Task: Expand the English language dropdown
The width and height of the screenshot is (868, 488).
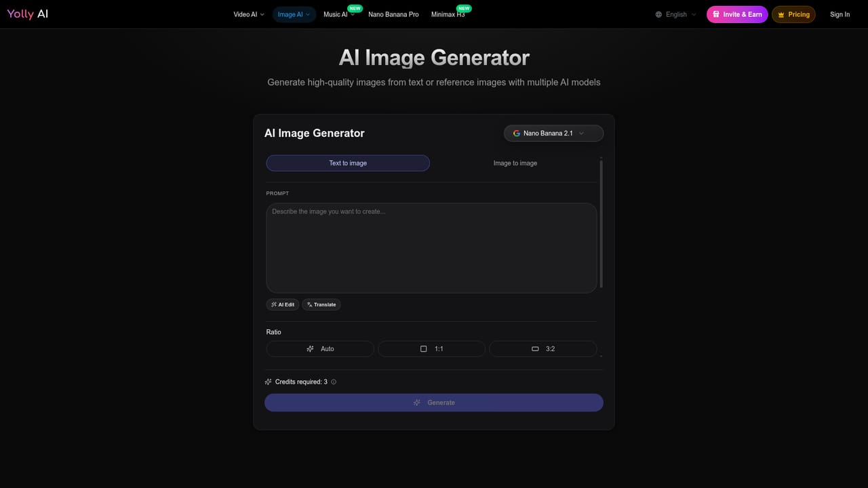Action: (x=676, y=14)
